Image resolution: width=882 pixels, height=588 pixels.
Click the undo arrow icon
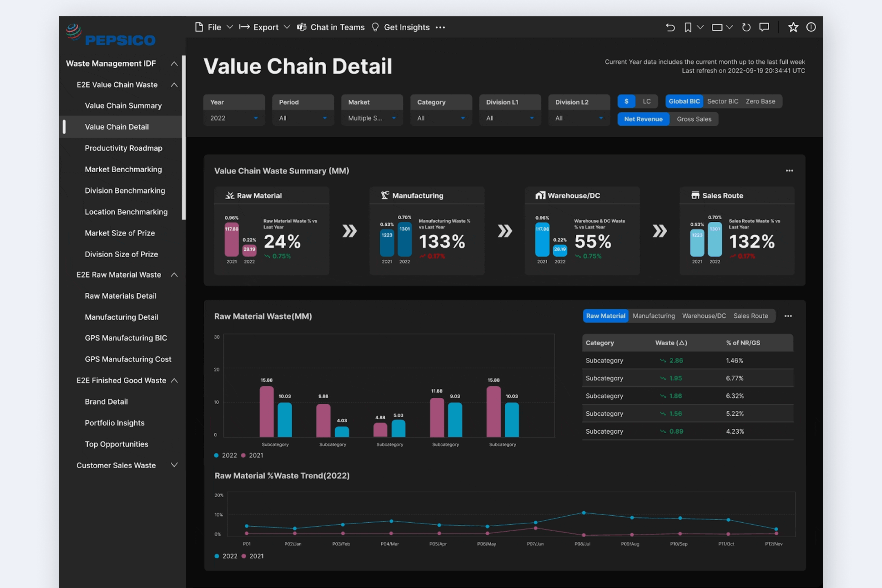(670, 27)
